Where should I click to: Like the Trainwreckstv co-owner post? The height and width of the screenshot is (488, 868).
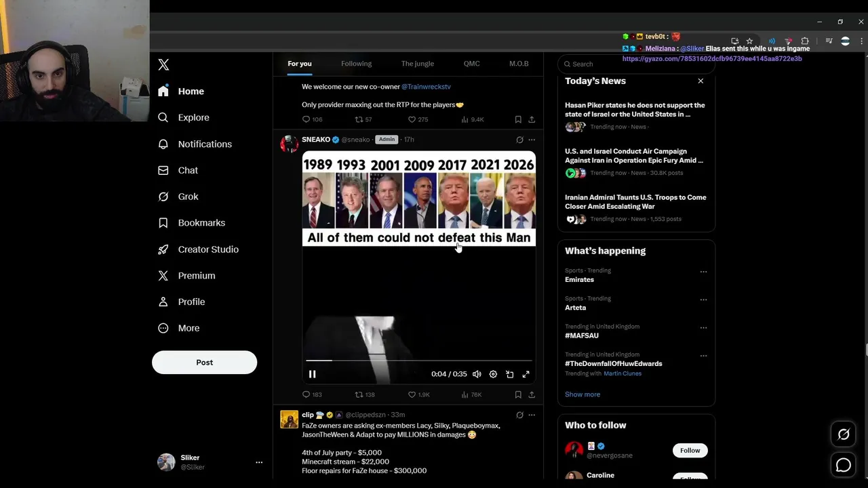pyautogui.click(x=418, y=119)
